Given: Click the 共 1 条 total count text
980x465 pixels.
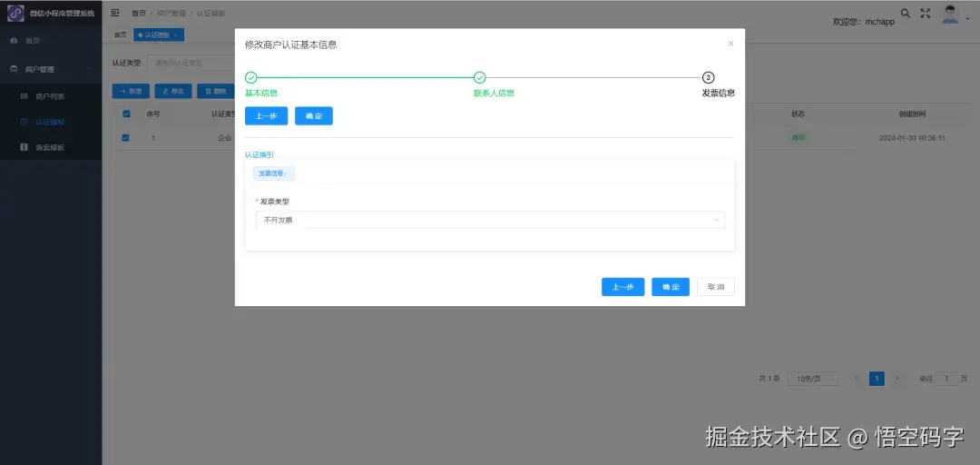Looking at the screenshot, I should coord(769,379).
